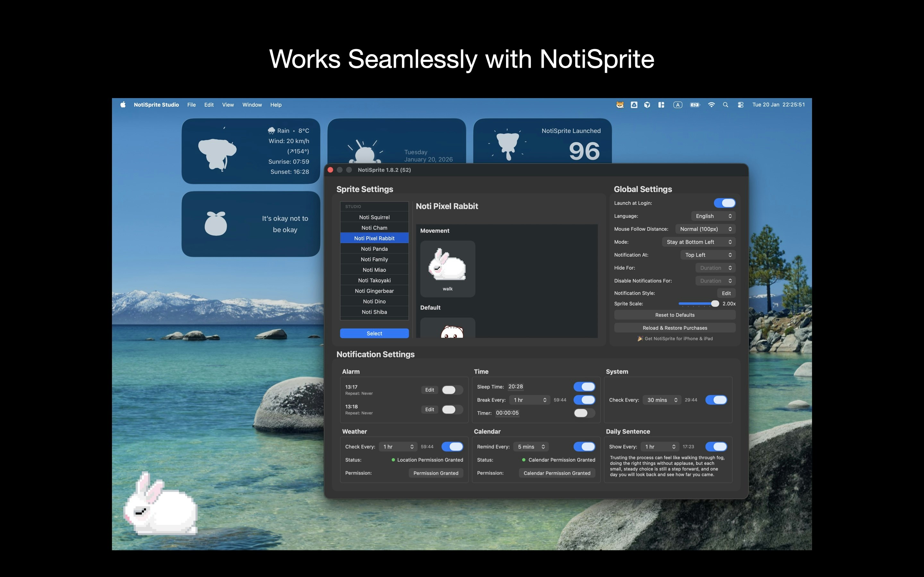Image resolution: width=924 pixels, height=577 pixels.
Task: Enable the Launch at Login toggle
Action: pos(724,203)
